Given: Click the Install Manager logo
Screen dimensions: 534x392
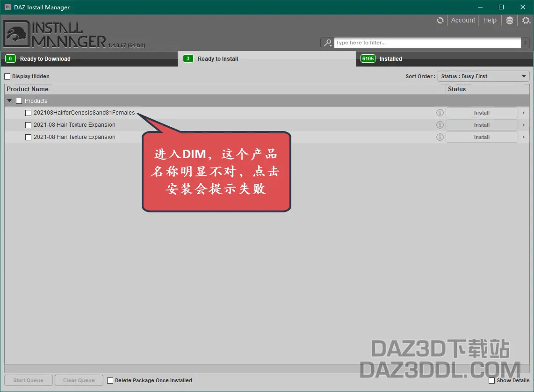Looking at the screenshot, I should coord(55,34).
